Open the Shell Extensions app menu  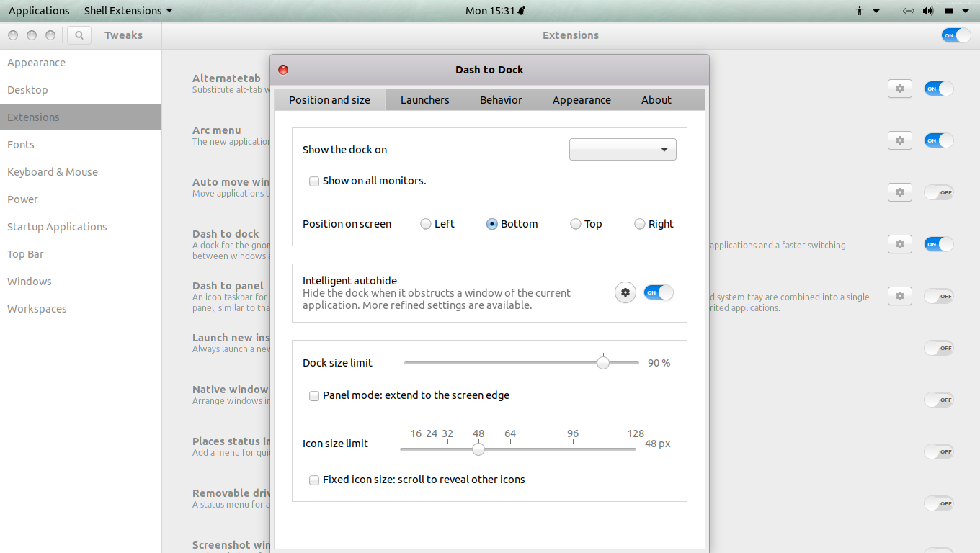click(128, 11)
